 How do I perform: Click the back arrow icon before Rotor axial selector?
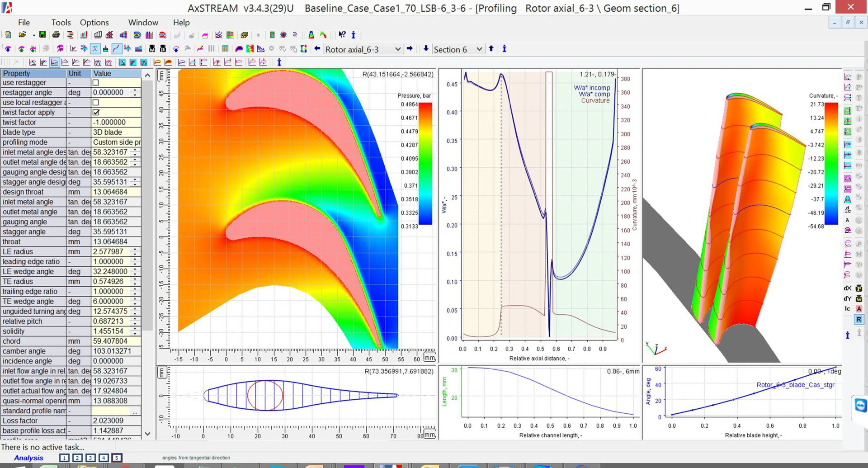[x=316, y=49]
